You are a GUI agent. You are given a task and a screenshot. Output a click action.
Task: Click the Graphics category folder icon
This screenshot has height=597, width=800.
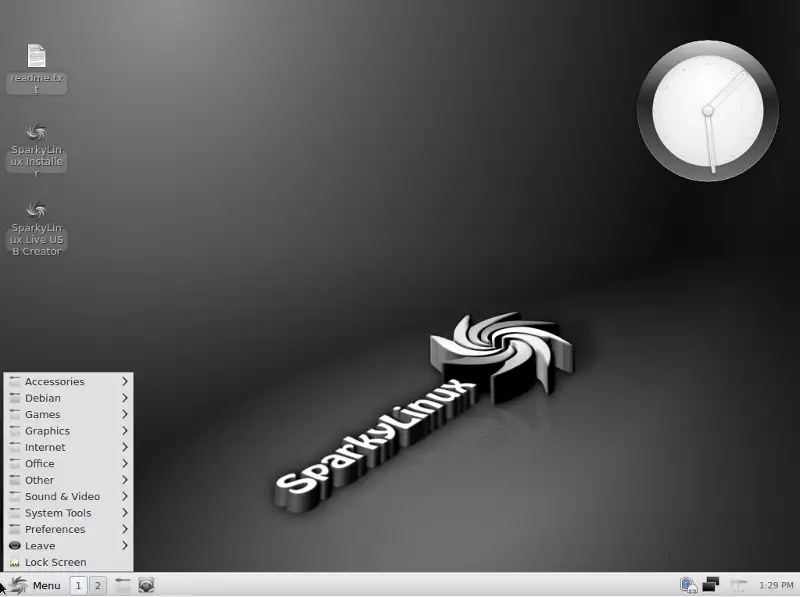tap(15, 431)
